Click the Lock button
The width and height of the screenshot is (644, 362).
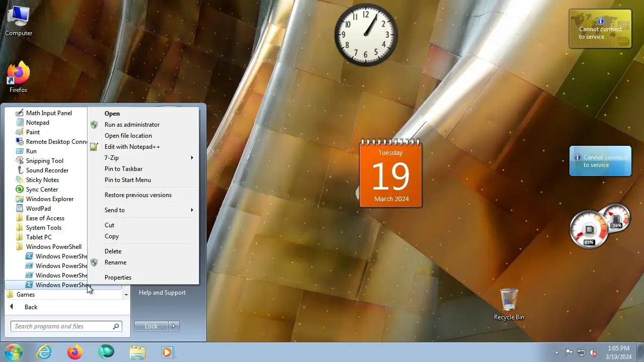(x=151, y=326)
